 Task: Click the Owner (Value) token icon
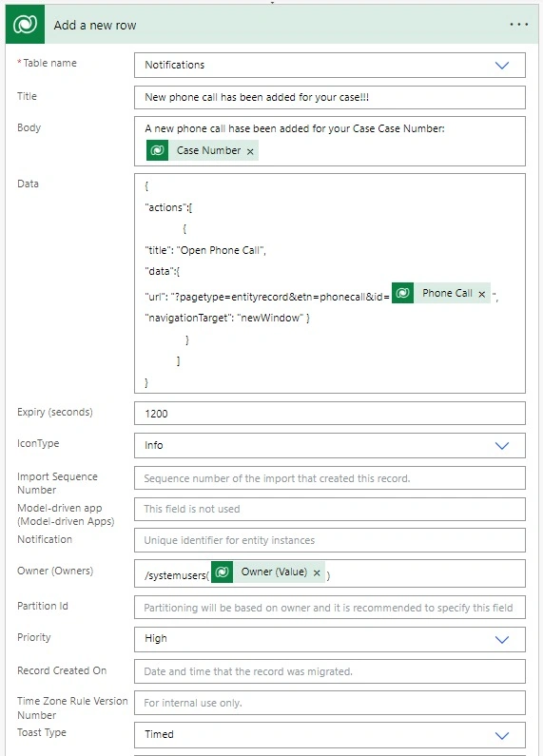(x=223, y=572)
